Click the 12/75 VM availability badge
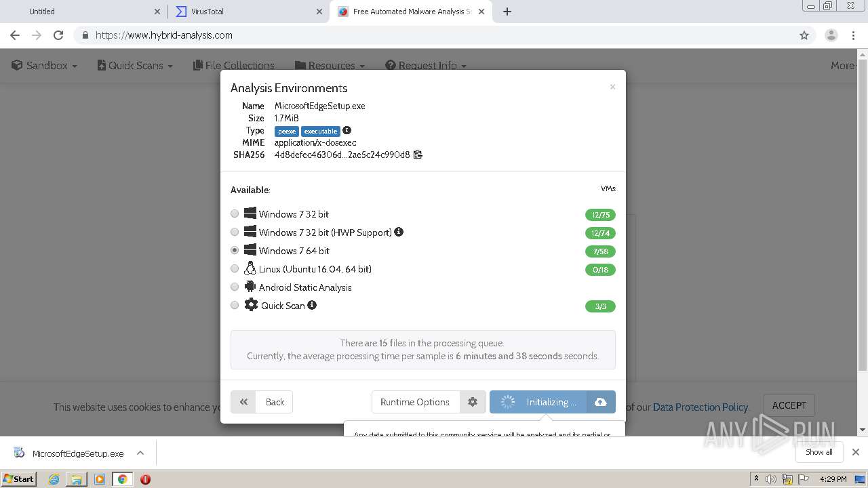868x488 pixels. [600, 215]
